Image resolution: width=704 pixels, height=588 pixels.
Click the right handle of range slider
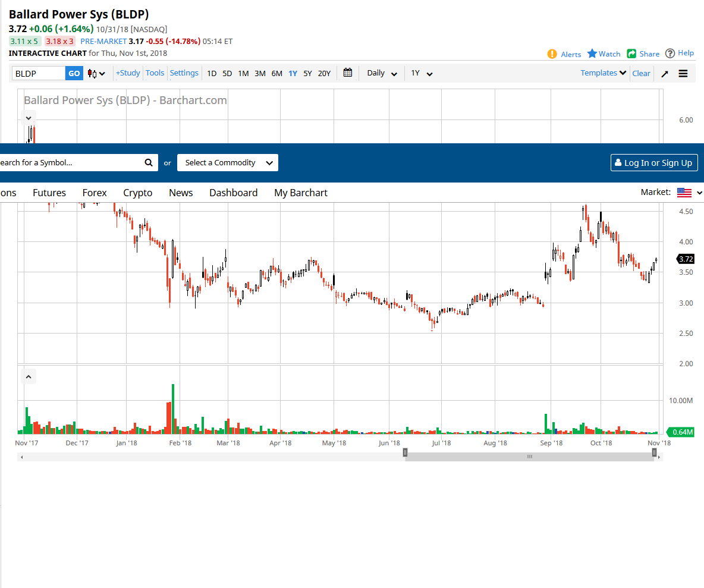pyautogui.click(x=654, y=452)
